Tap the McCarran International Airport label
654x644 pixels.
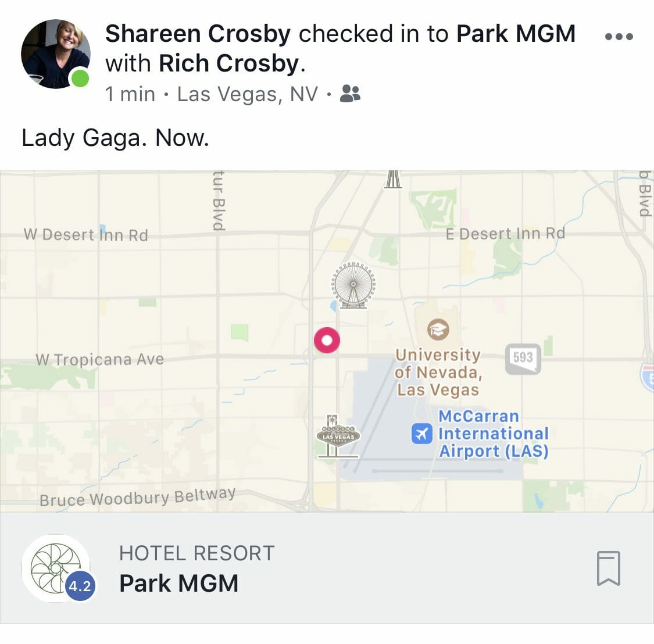(x=494, y=434)
